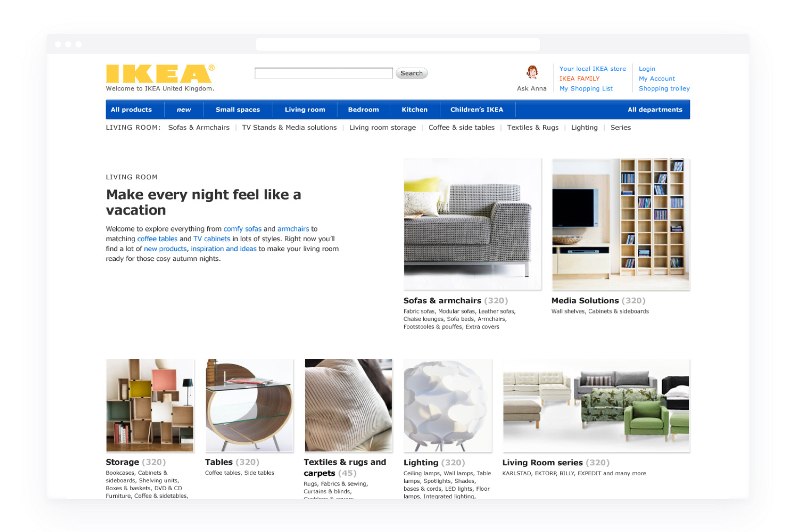796x532 pixels.
Task: Click the Search button
Action: pos(411,73)
